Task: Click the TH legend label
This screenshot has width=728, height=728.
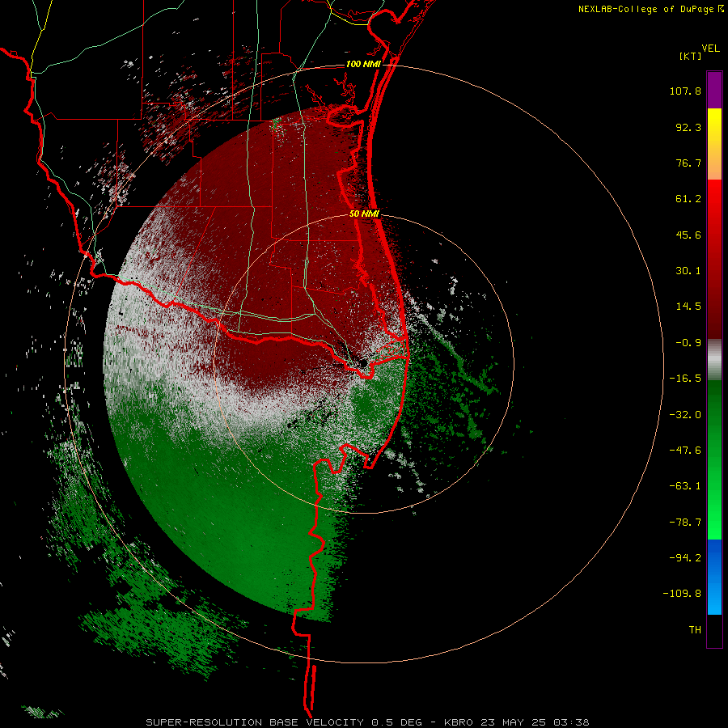Action: tap(695, 630)
